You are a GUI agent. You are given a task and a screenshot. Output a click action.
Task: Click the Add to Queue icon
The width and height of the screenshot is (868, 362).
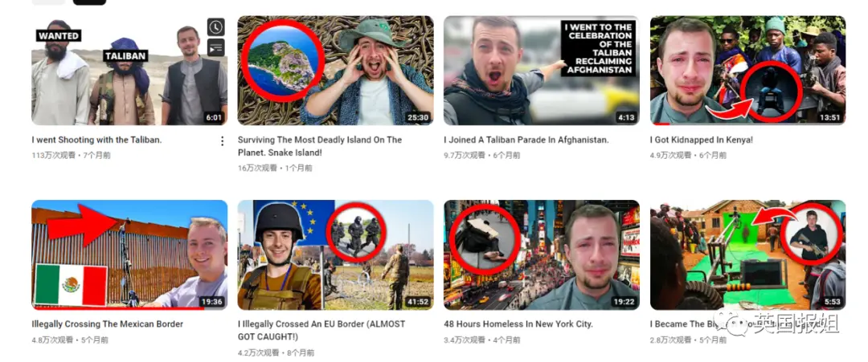(x=216, y=47)
